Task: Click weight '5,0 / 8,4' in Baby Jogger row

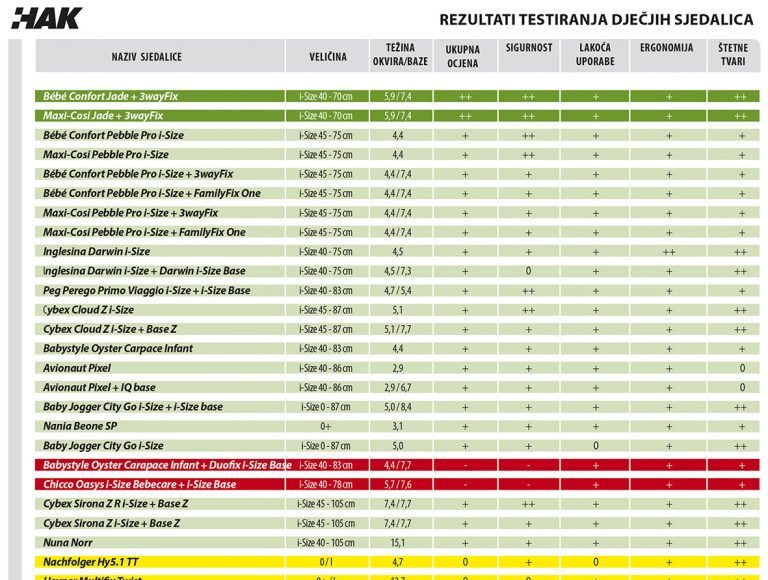Action: point(398,407)
